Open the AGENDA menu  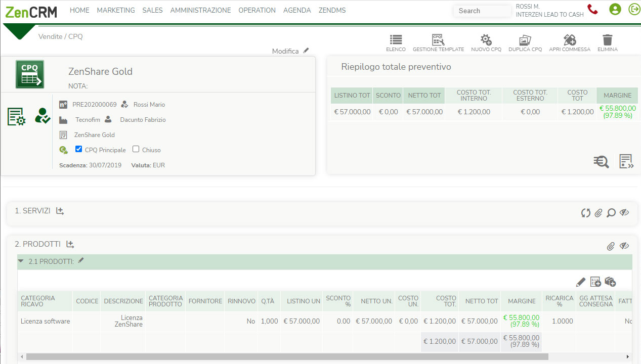point(297,10)
